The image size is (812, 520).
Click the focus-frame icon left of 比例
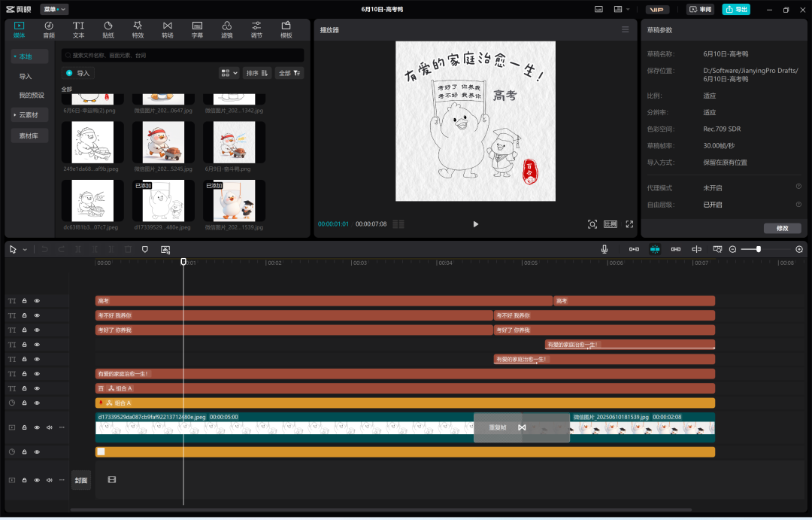[x=592, y=224]
